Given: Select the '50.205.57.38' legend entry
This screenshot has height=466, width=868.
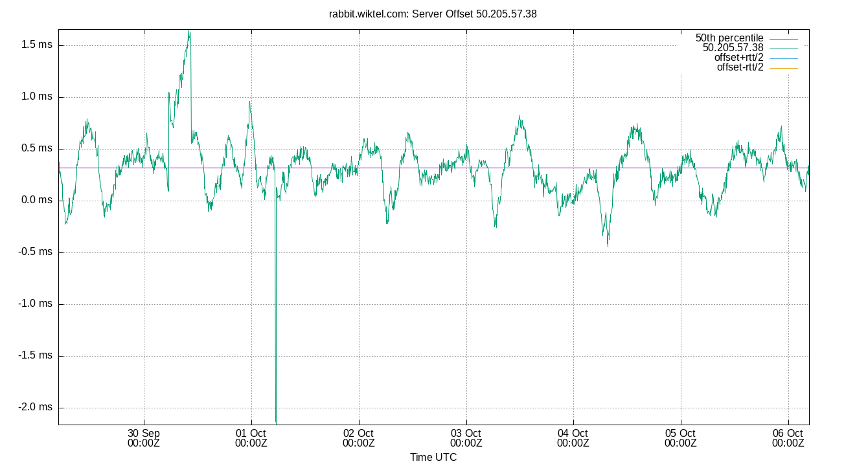Looking at the screenshot, I should click(x=733, y=48).
